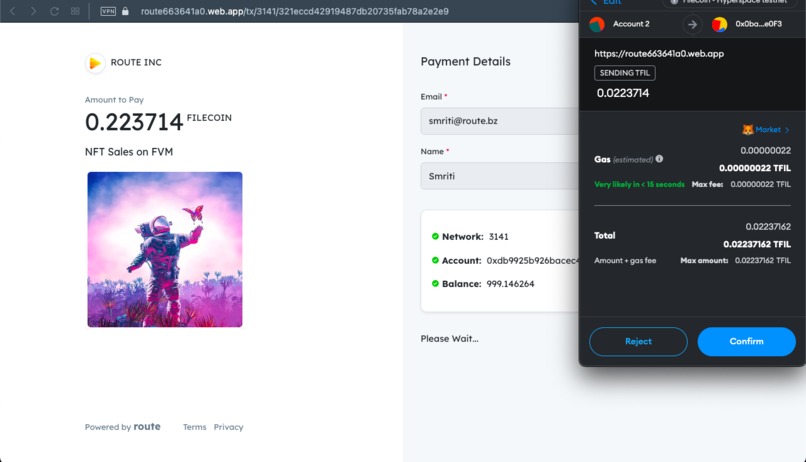Click the Max fee 0.00000022 TFIL value
This screenshot has height=462, width=806.
(x=761, y=184)
